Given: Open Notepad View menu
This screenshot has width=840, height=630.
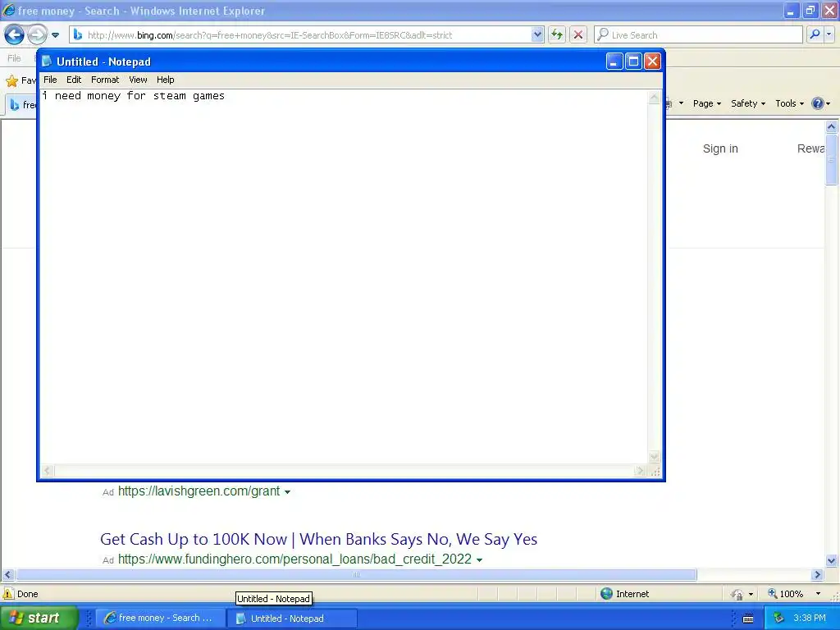Looking at the screenshot, I should tap(138, 80).
